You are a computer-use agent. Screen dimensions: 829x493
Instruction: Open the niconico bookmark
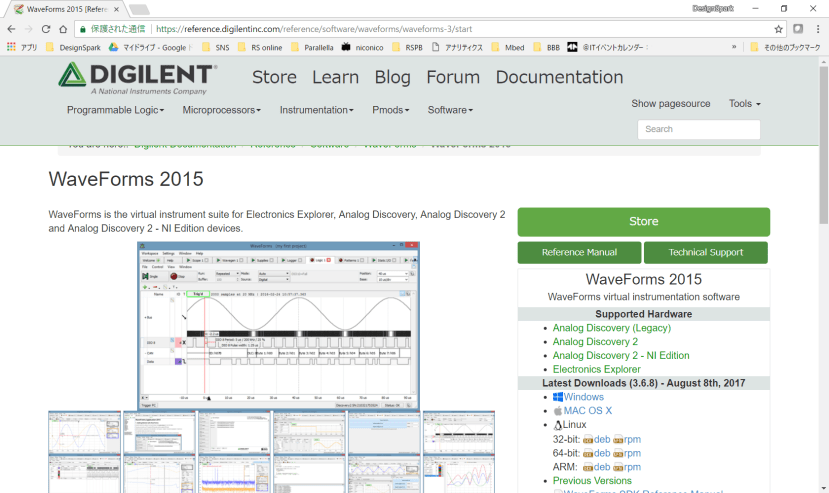pos(363,47)
